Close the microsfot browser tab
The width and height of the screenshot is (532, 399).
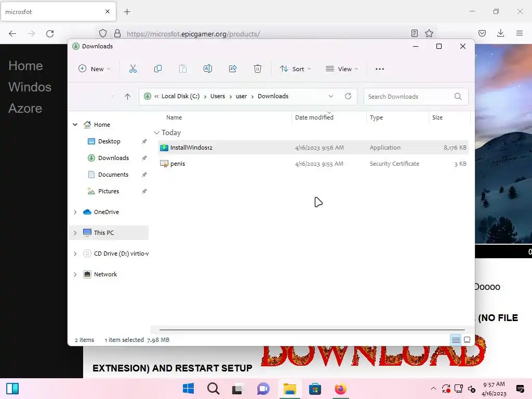108,11
